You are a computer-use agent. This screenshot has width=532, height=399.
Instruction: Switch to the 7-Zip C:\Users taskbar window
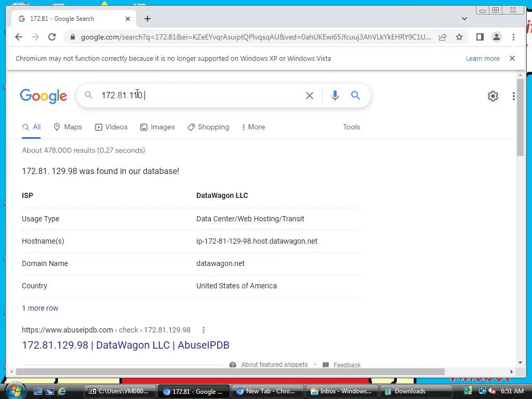pyautogui.click(x=119, y=391)
